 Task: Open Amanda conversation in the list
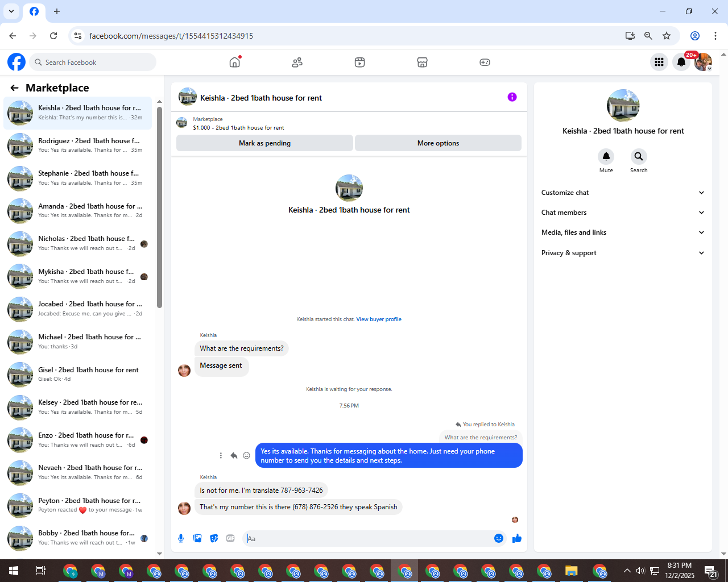pyautogui.click(x=77, y=211)
